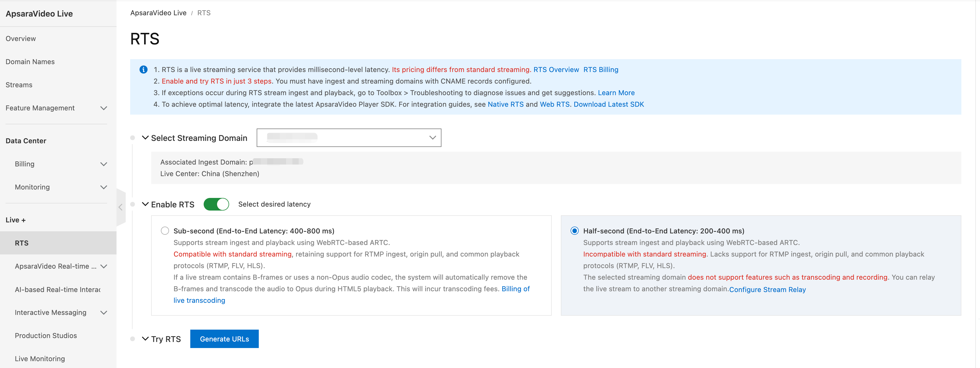
Task: Collapse the Select Streaming Domain section chevron
Action: 145,137
